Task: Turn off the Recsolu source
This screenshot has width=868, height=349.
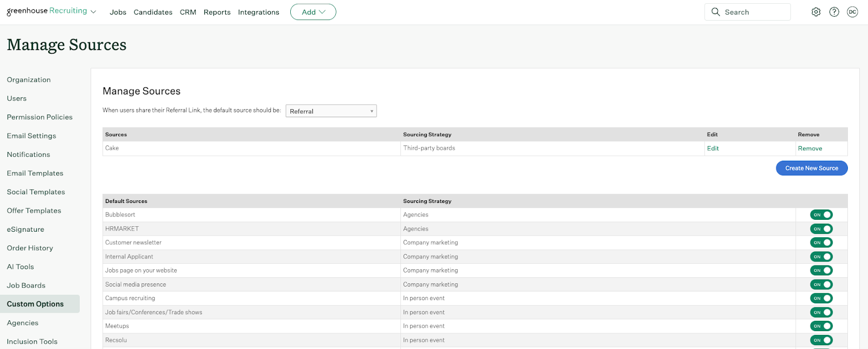Action: [x=821, y=340]
